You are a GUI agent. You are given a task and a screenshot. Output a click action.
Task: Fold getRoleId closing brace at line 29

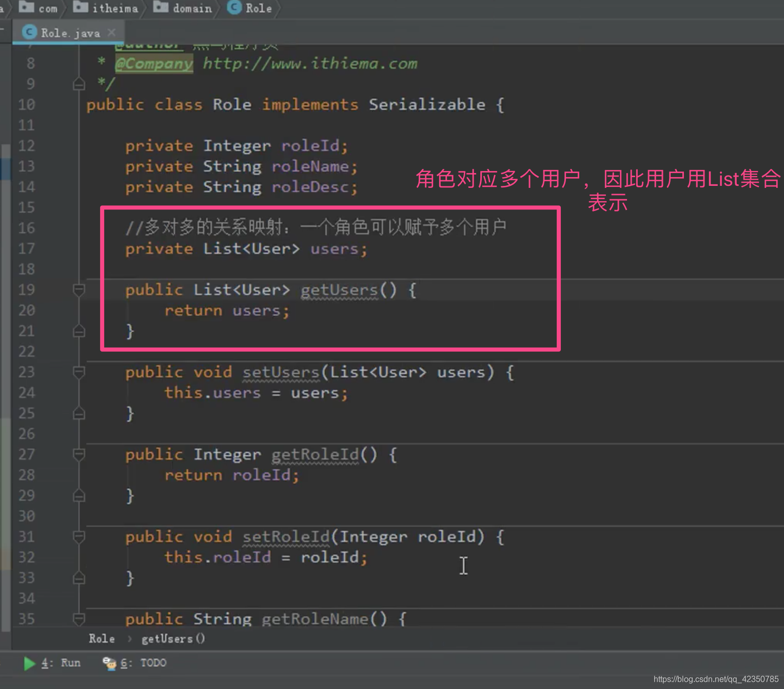(x=79, y=495)
